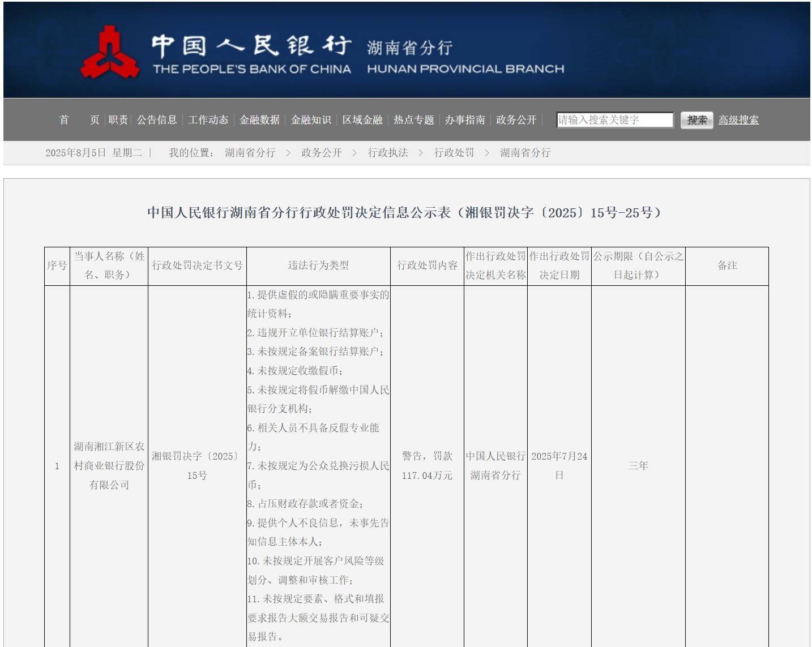Open the 金融知识 navigation entry
812x647 pixels.
tap(311, 120)
